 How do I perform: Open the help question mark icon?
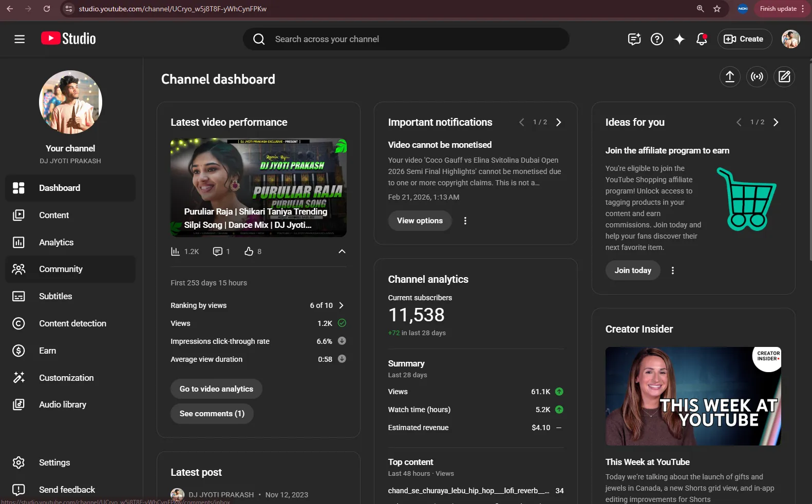[657, 39]
